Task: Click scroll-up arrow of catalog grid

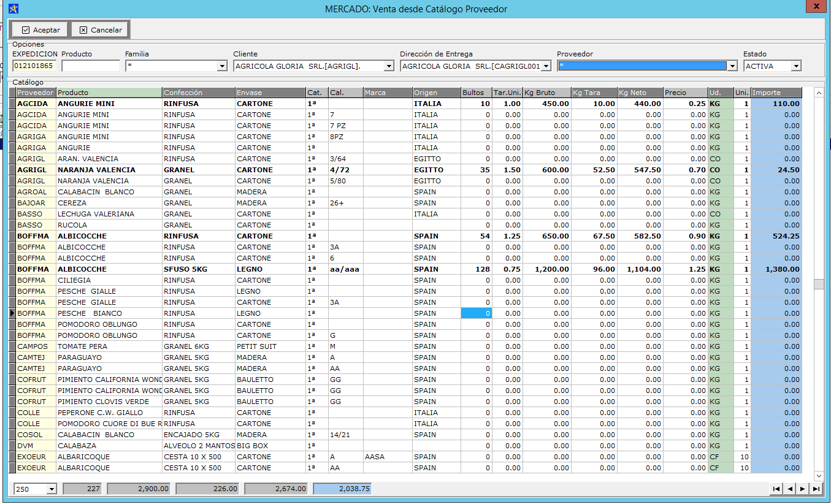Action: 818,93
